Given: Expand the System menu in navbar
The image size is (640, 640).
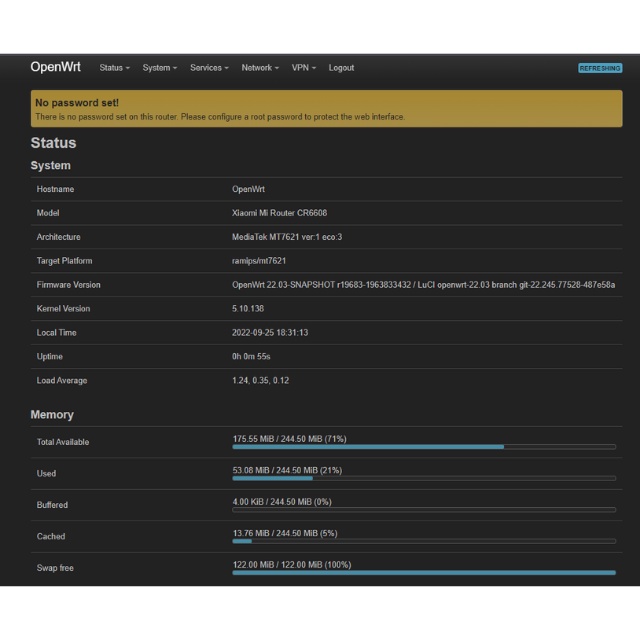Looking at the screenshot, I should [x=159, y=68].
